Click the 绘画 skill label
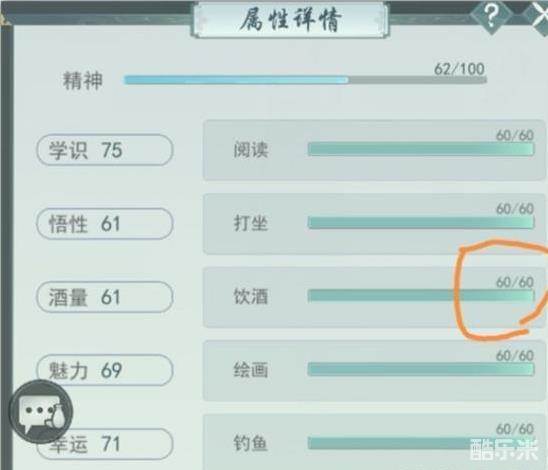The width and height of the screenshot is (548, 470). click(251, 370)
